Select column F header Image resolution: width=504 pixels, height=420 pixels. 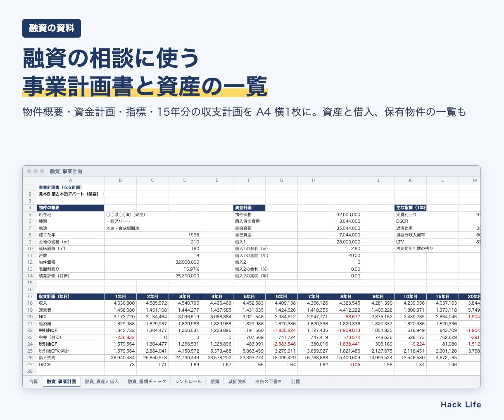coord(249,180)
